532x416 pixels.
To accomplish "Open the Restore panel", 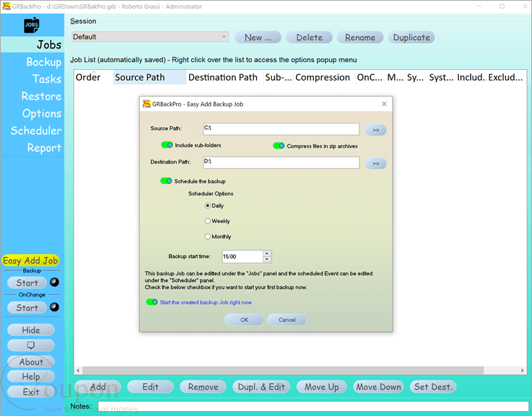I will click(41, 97).
